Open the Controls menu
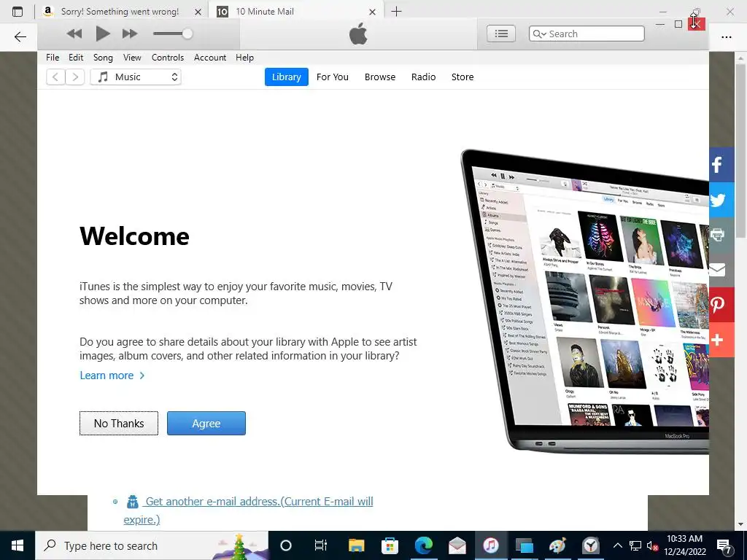 (168, 58)
